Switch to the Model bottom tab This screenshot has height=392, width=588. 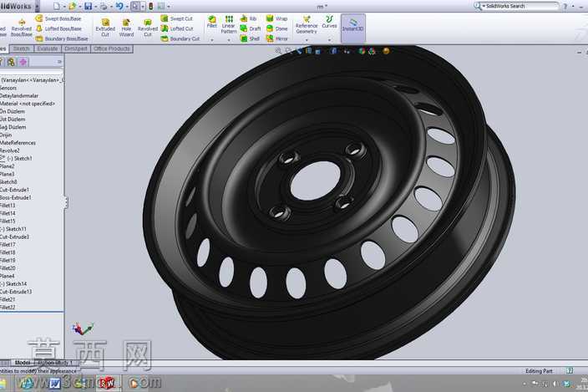click(x=23, y=363)
